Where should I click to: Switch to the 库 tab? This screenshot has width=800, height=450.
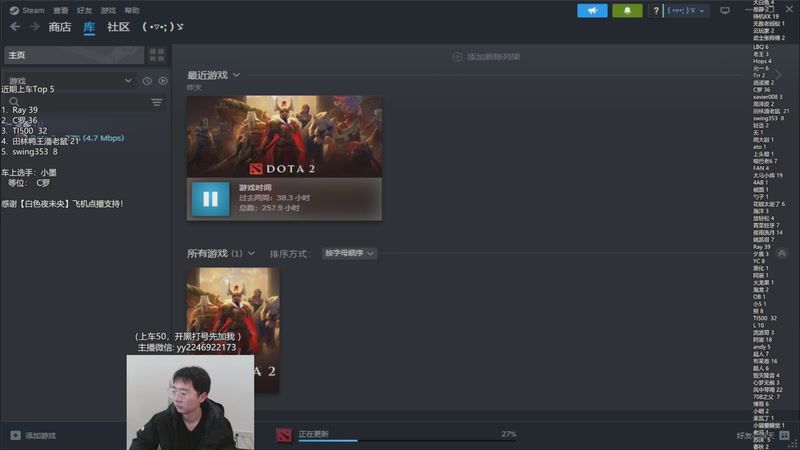pos(89,27)
